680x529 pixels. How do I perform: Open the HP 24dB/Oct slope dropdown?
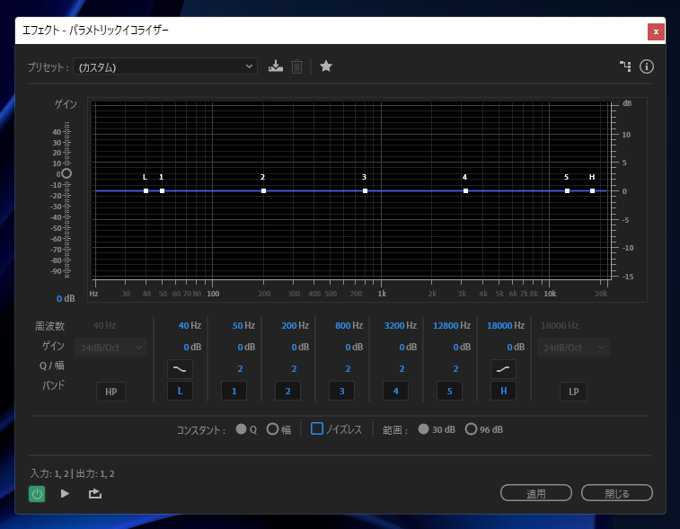(111, 348)
